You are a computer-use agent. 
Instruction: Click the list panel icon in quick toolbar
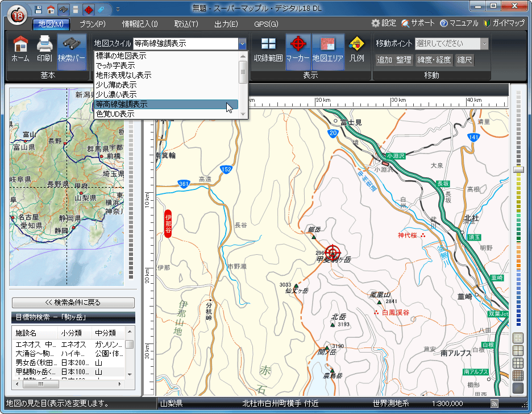click(76, 10)
